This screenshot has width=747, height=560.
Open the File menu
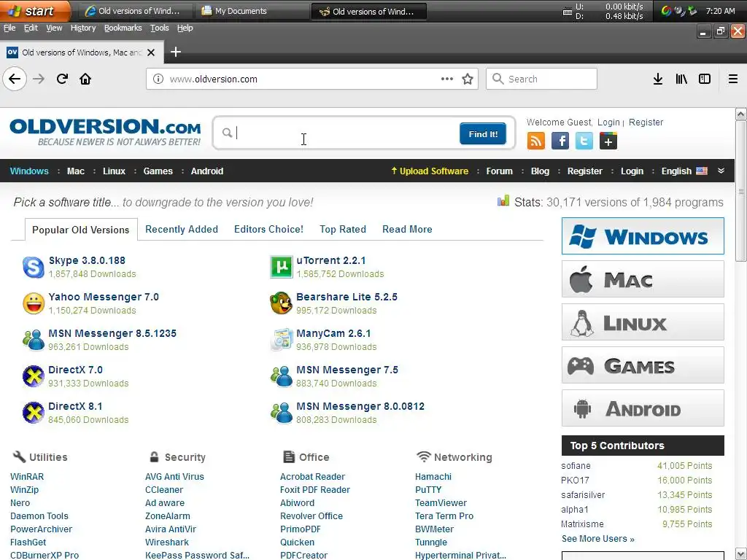coord(9,28)
